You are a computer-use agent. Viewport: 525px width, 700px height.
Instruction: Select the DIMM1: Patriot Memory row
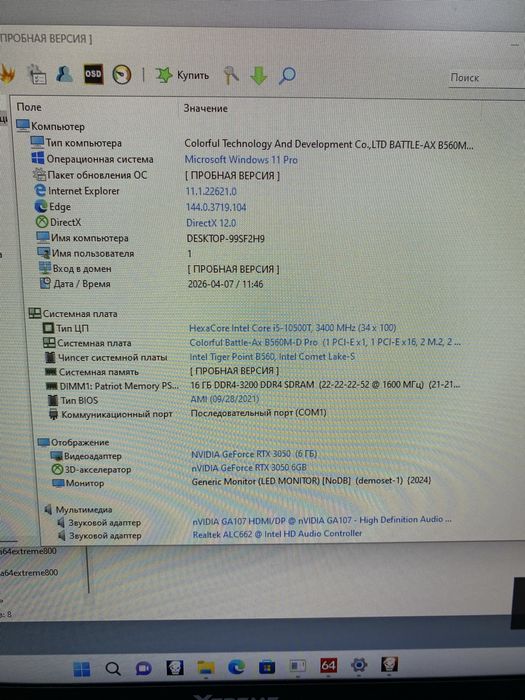pyautogui.click(x=252, y=385)
